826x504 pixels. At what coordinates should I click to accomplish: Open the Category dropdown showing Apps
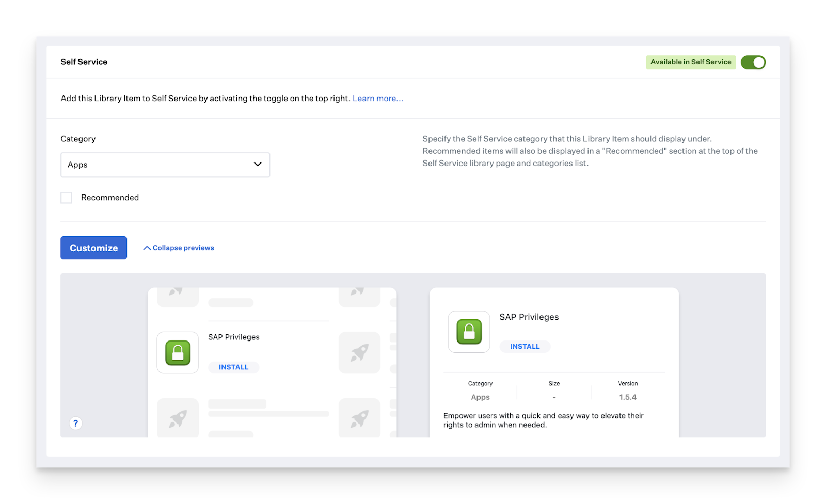point(165,165)
